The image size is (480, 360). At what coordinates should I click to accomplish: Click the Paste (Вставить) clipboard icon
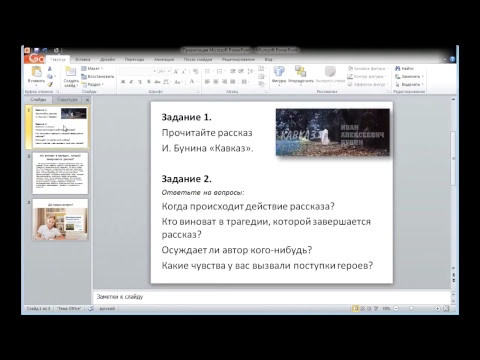click(36, 72)
